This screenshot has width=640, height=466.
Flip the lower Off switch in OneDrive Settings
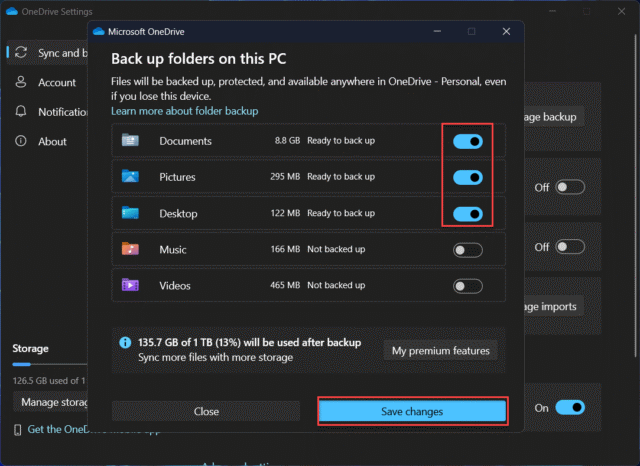pos(570,246)
